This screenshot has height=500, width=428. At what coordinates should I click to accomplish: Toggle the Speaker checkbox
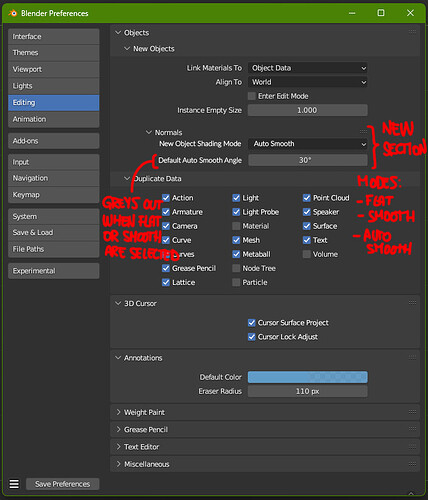click(307, 212)
